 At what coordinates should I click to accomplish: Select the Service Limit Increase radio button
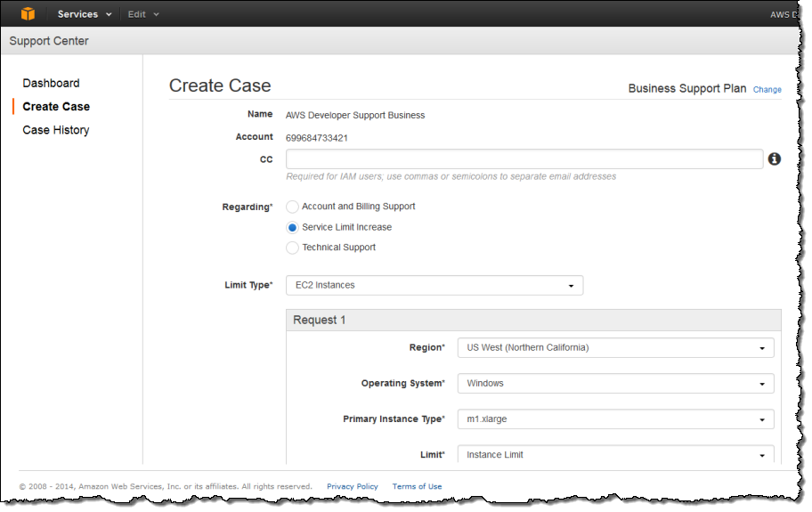(x=292, y=227)
